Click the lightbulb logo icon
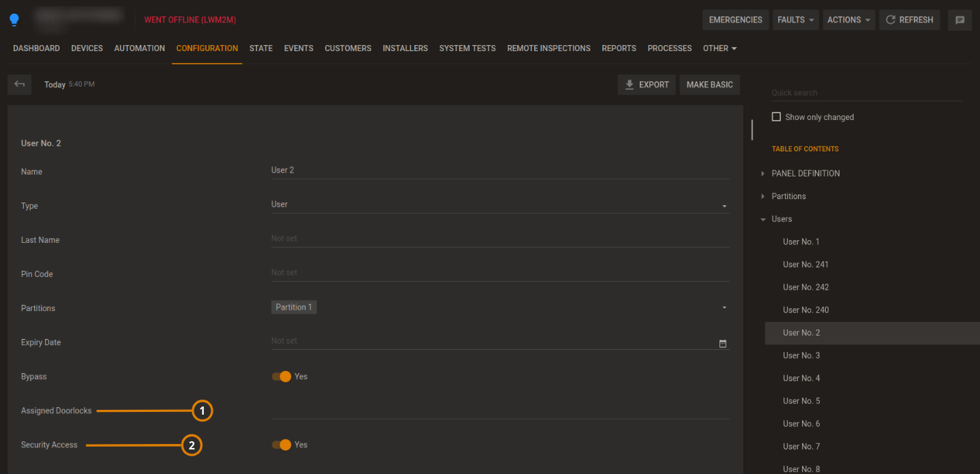Image resolution: width=980 pixels, height=474 pixels. click(x=14, y=20)
